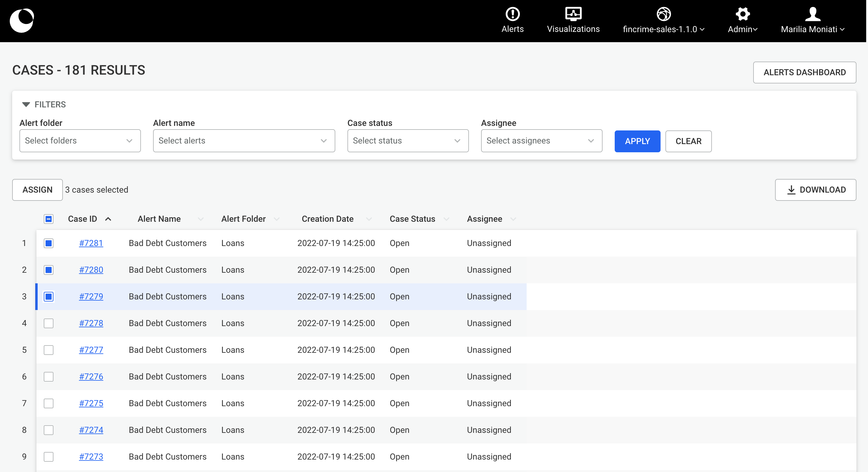The image size is (868, 472).
Task: Click the ASSIGN button
Action: coord(37,190)
